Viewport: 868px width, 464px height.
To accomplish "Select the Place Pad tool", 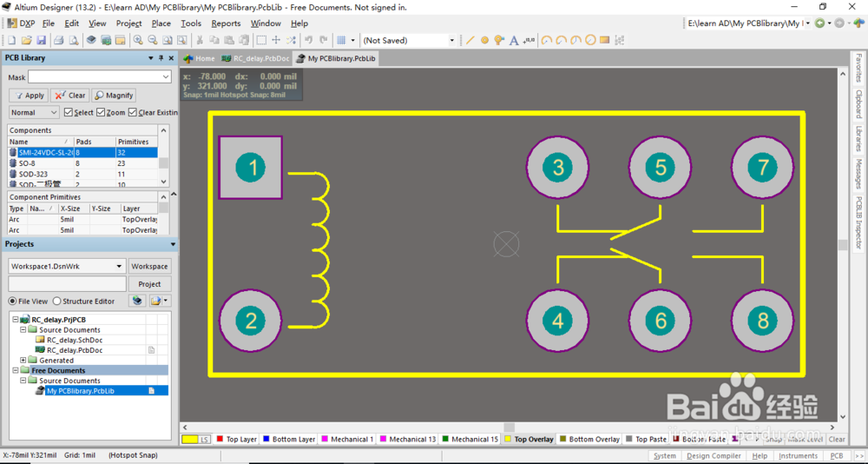I will point(485,41).
